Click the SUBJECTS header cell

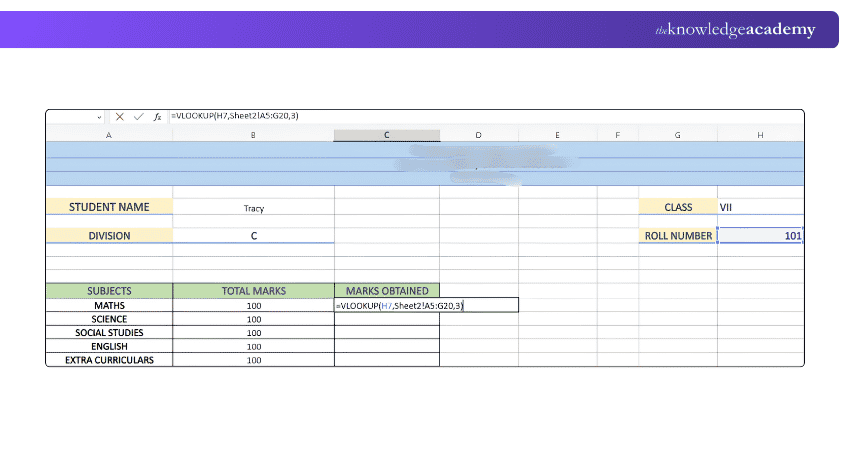point(109,291)
